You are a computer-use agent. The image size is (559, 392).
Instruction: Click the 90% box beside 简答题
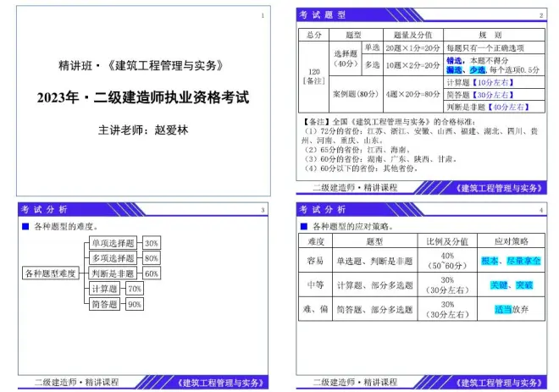click(134, 304)
